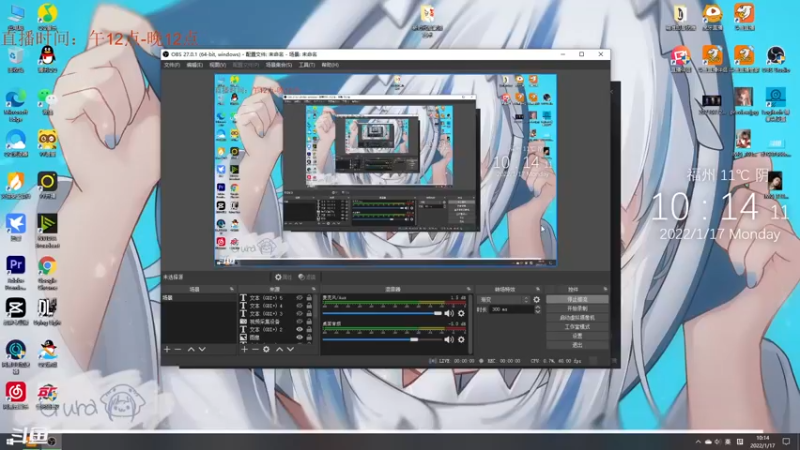800x450 pixels.
Task: Pop out the 控件 dock panel
Action: [605, 289]
